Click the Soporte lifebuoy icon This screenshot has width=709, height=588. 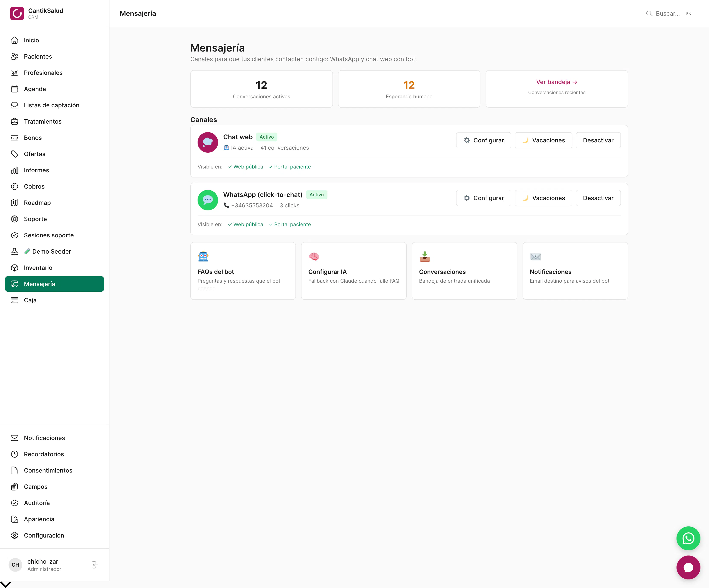pos(15,219)
